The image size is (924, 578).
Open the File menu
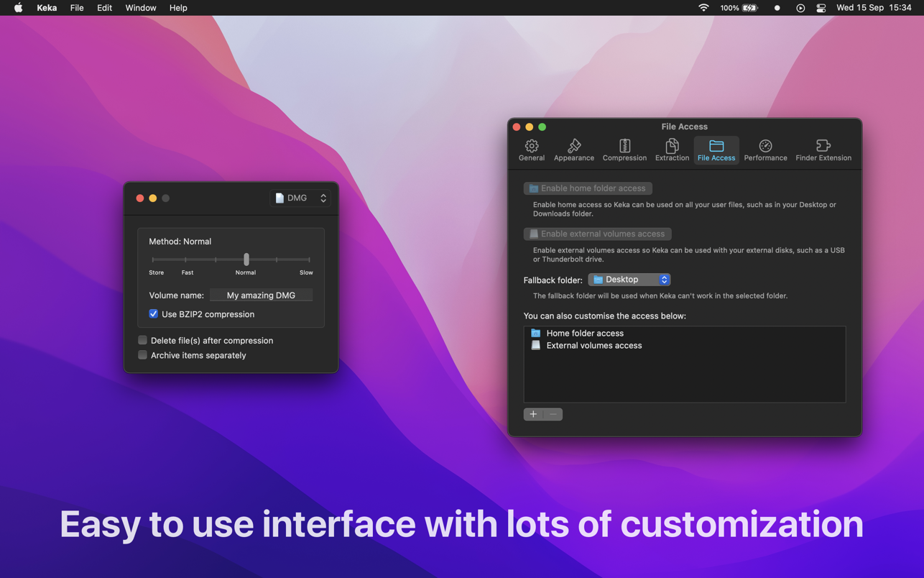click(76, 8)
